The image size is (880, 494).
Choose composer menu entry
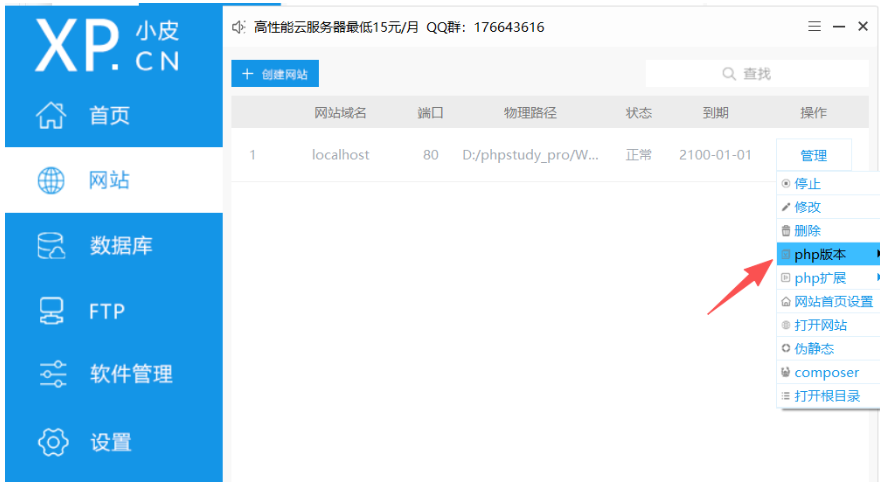pyautogui.click(x=828, y=372)
